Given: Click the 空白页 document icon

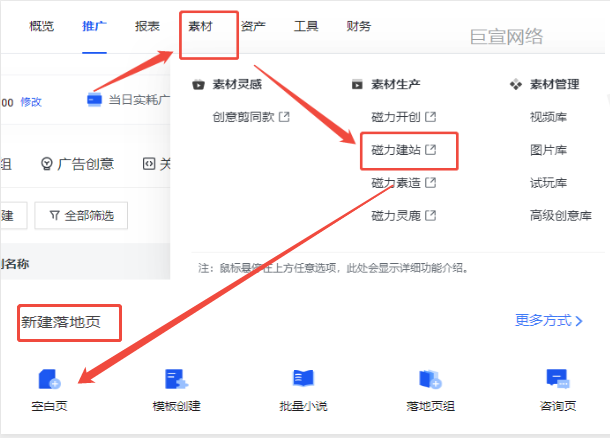Looking at the screenshot, I should [x=49, y=379].
